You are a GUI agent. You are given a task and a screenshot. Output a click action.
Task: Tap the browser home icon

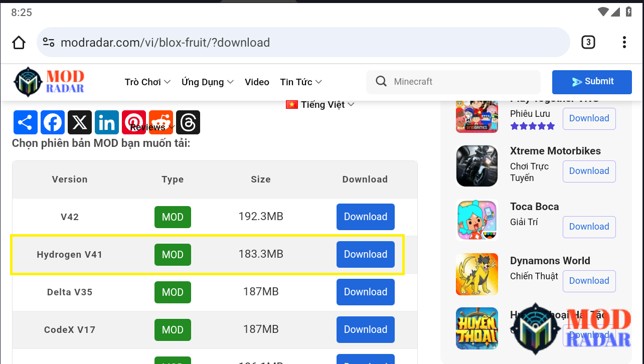click(x=19, y=43)
